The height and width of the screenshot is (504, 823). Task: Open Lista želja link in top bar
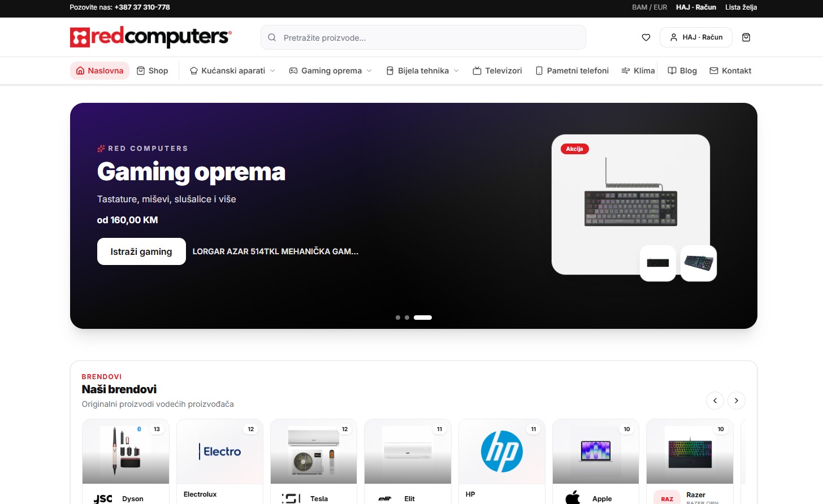[741, 7]
